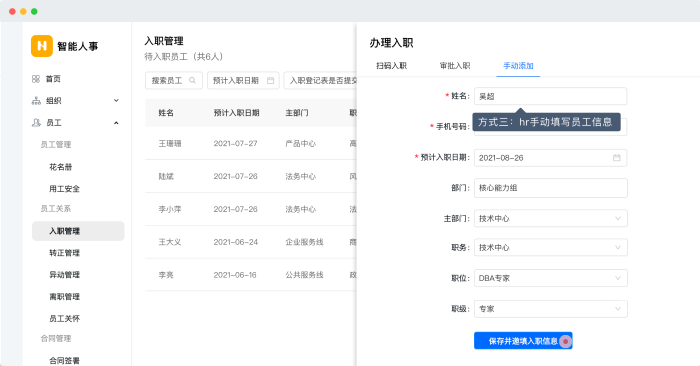Open the 主部门 dropdown
700x366 pixels.
click(550, 218)
